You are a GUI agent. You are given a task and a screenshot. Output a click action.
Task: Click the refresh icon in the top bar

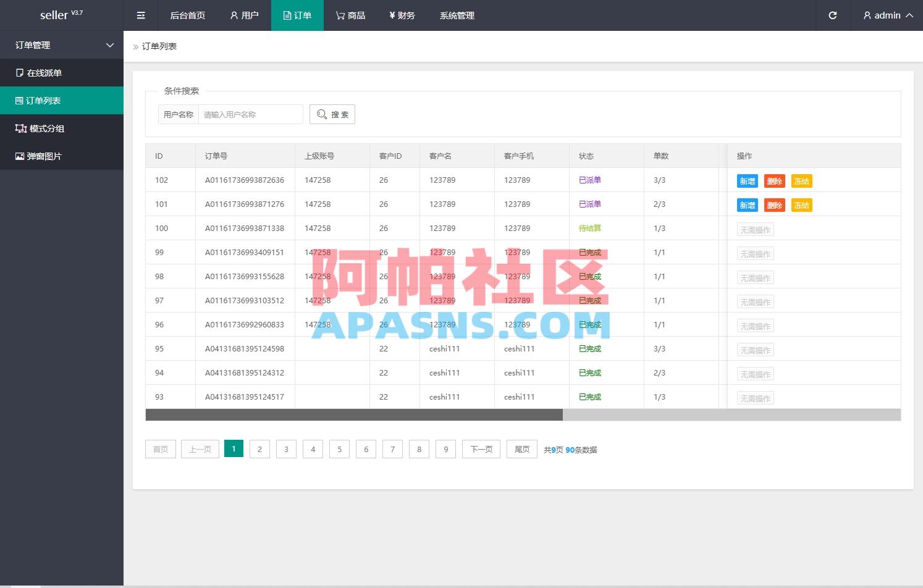832,15
